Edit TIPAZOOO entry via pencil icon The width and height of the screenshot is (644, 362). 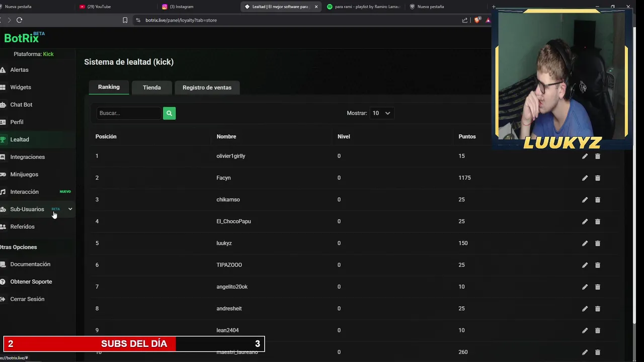point(585,265)
